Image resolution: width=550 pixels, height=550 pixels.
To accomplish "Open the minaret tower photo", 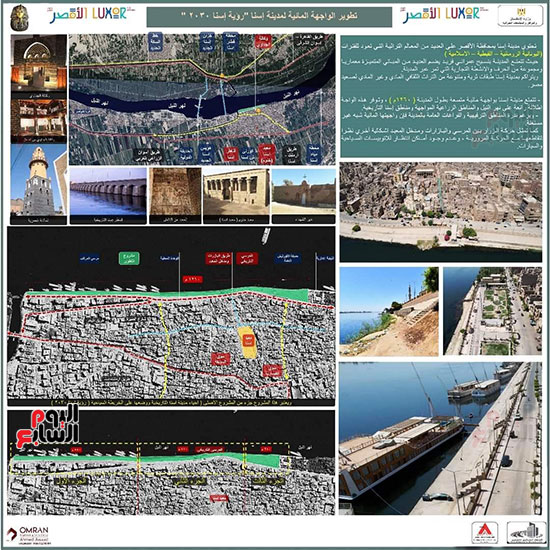I will (x=39, y=180).
